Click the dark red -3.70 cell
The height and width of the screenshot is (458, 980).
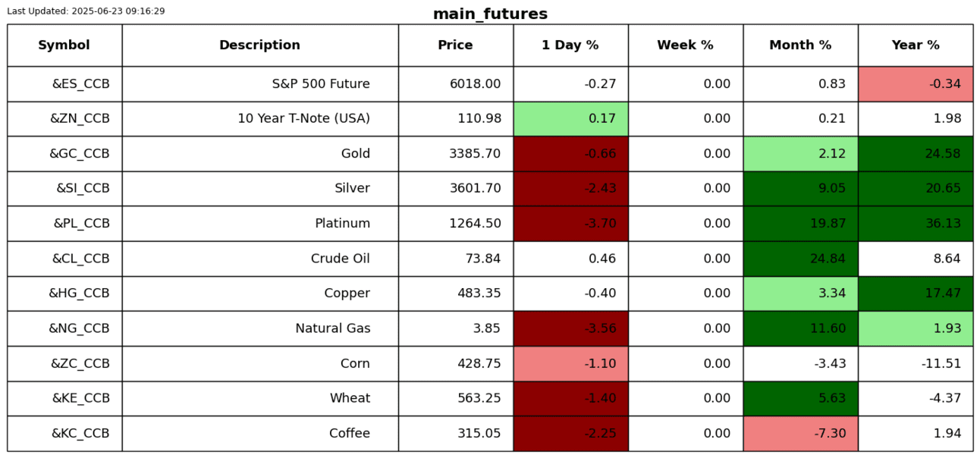pos(570,224)
